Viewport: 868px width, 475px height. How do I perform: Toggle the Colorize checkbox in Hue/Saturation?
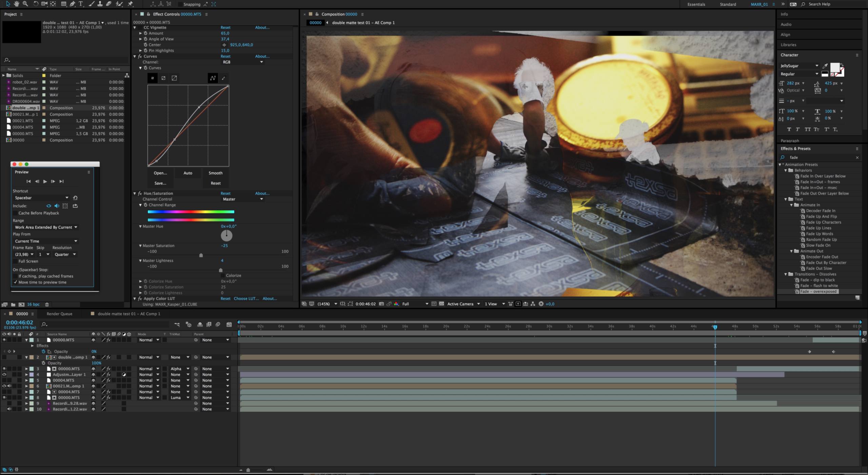click(223, 275)
